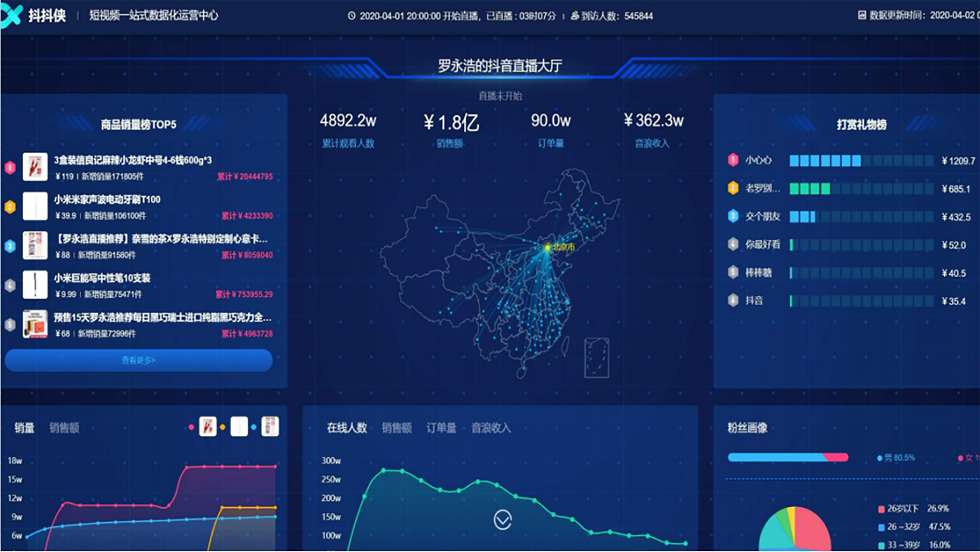Click the male/female ratio bar in 粉丝画像
This screenshot has width=980, height=552.
click(x=788, y=457)
